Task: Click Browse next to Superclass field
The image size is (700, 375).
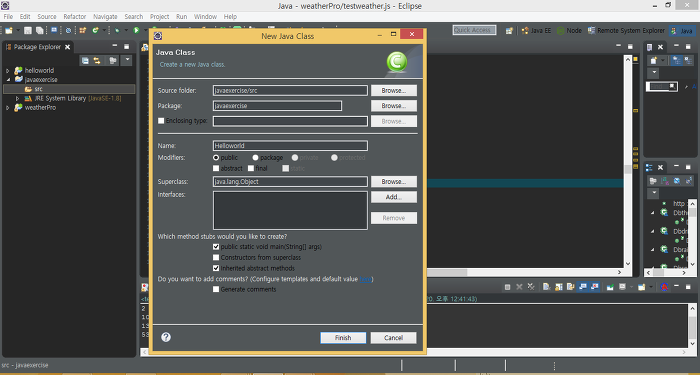Action: click(394, 182)
